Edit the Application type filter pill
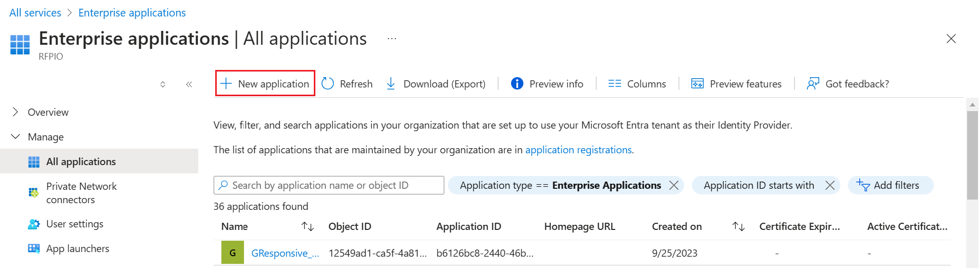The width and height of the screenshot is (980, 268). 560,185
